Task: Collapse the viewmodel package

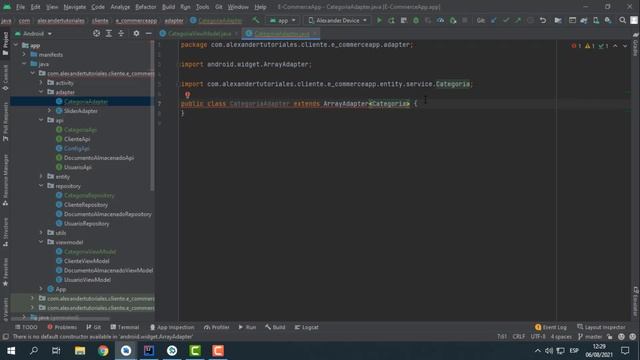Action: click(41, 242)
